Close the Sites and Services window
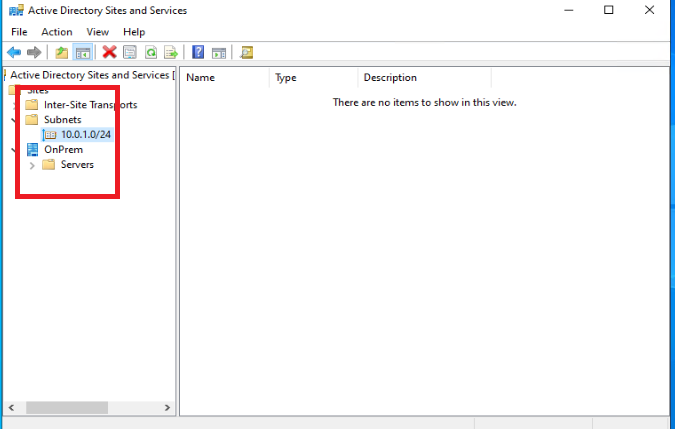The image size is (675, 429). click(x=649, y=10)
